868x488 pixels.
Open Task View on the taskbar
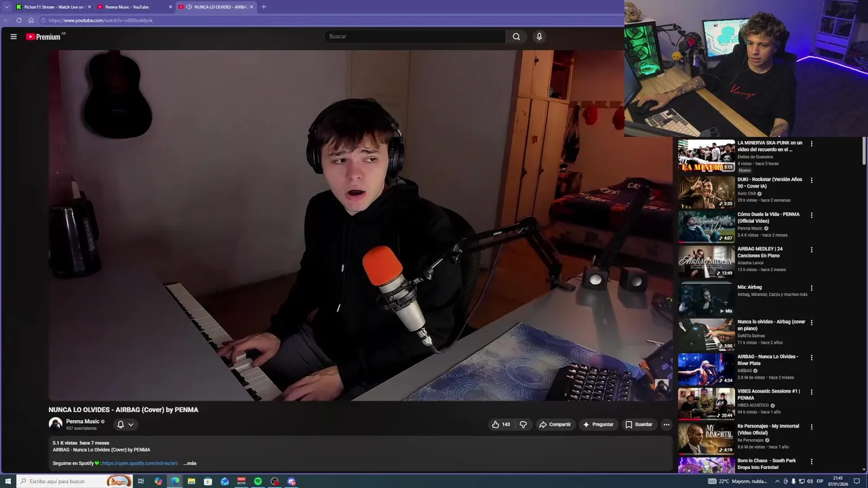point(141,481)
